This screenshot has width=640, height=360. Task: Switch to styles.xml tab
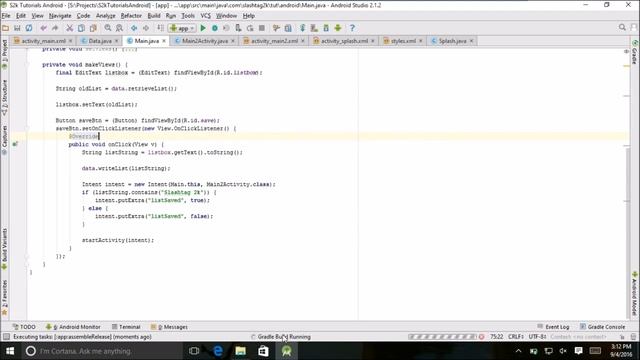pyautogui.click(x=403, y=41)
